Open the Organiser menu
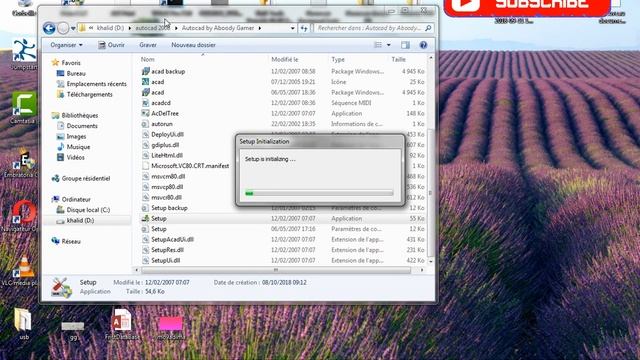The width and height of the screenshot is (640, 360). 66,45
